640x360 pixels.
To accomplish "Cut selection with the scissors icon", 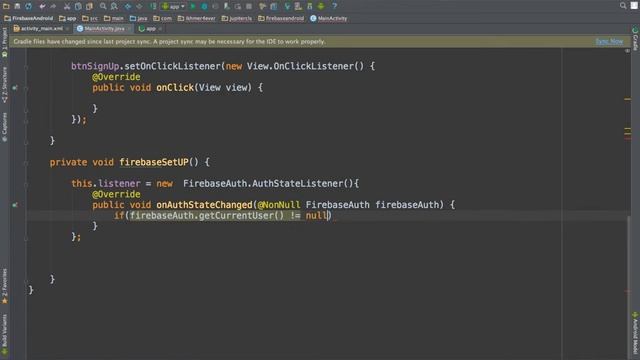I will coord(67,6).
